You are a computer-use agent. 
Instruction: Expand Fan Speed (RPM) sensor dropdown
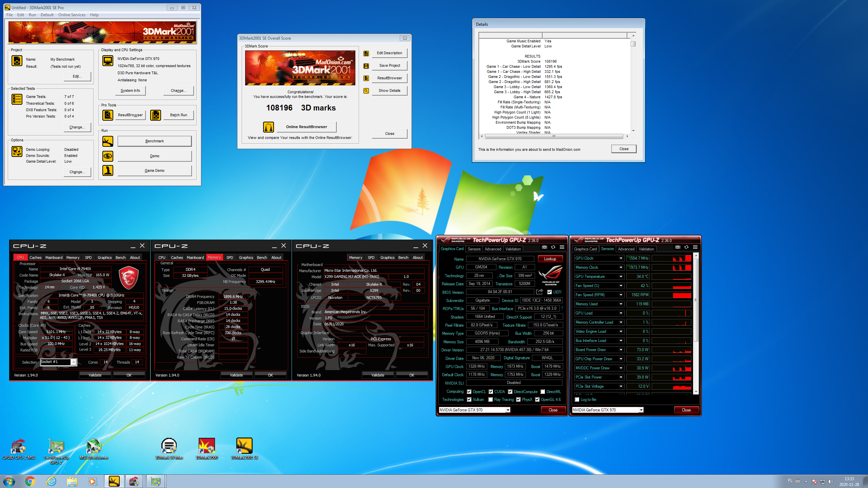point(621,295)
